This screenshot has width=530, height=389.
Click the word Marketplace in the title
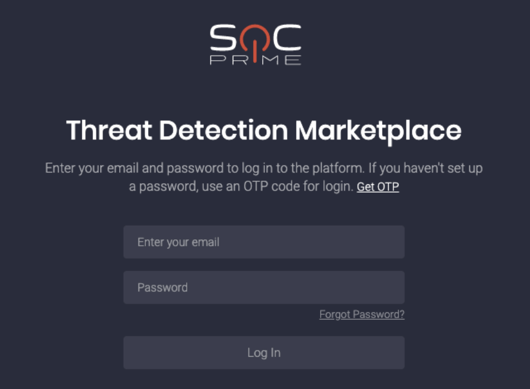click(x=378, y=131)
